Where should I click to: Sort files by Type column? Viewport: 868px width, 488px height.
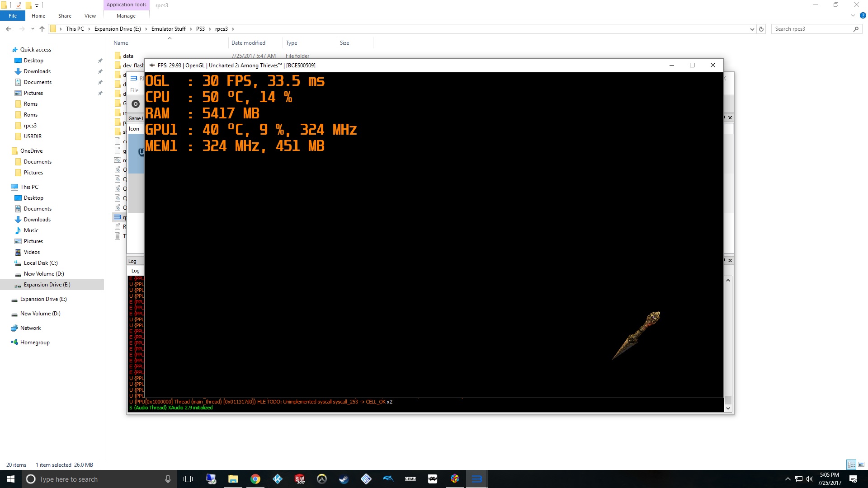(x=291, y=43)
